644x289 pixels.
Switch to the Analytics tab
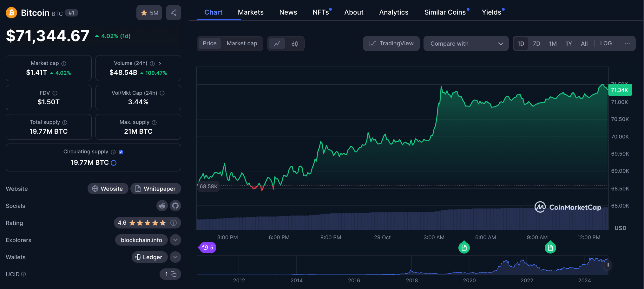point(394,12)
